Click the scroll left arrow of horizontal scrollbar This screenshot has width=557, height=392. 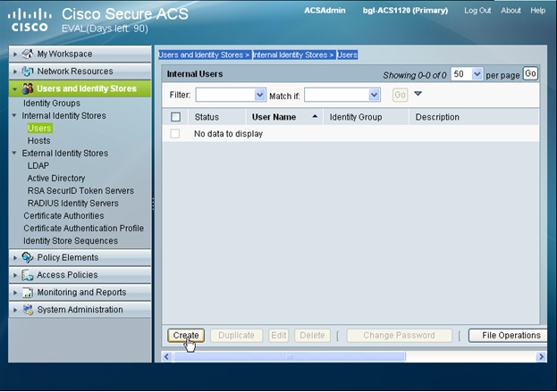pyautogui.click(x=167, y=356)
